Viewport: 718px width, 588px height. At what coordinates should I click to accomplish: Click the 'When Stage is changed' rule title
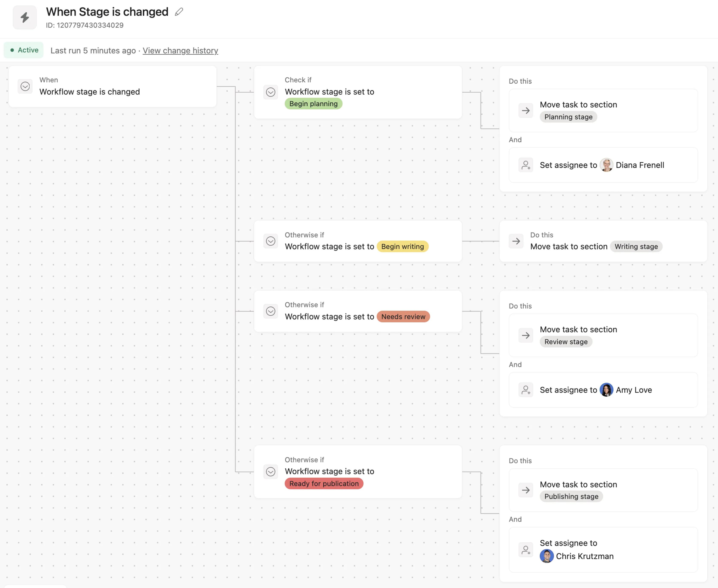click(x=107, y=12)
